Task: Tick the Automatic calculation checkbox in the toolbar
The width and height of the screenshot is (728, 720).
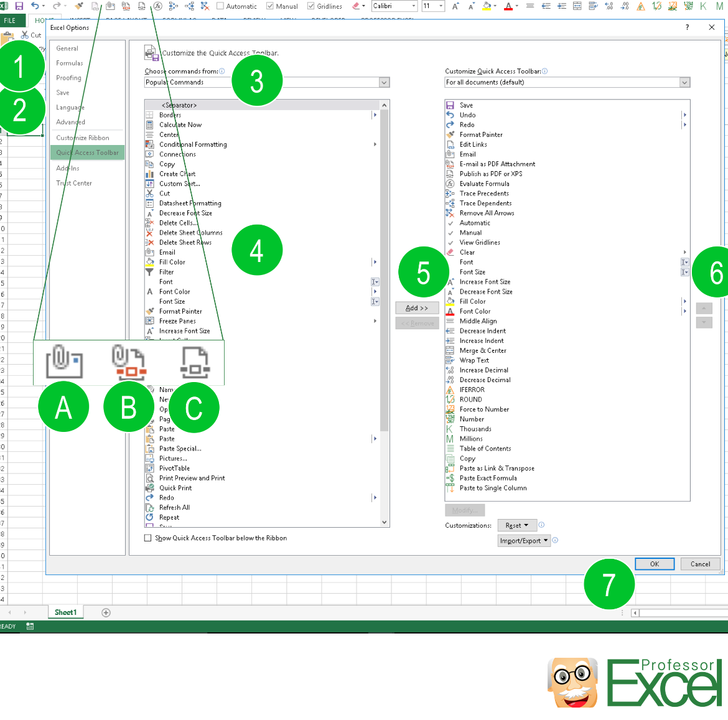Action: [x=220, y=6]
